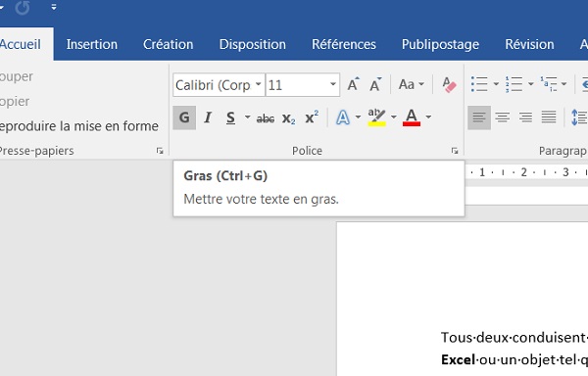Open text effects dropdown arrow
This screenshot has height=376, width=588.
coord(358,117)
